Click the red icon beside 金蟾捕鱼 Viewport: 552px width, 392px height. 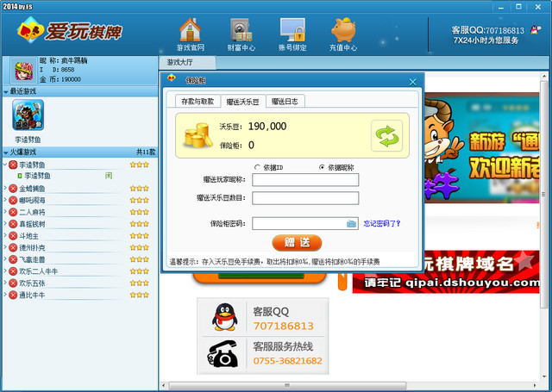(x=13, y=189)
